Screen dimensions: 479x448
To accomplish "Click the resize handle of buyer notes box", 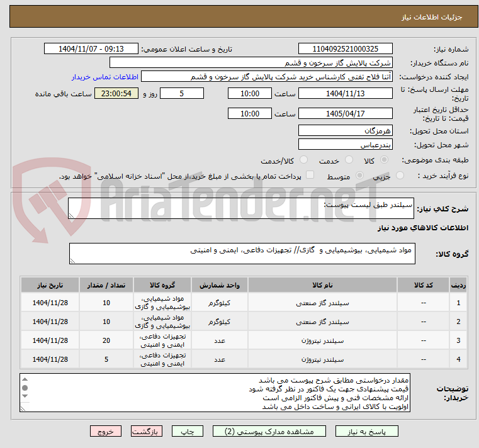I will tap(23, 408).
